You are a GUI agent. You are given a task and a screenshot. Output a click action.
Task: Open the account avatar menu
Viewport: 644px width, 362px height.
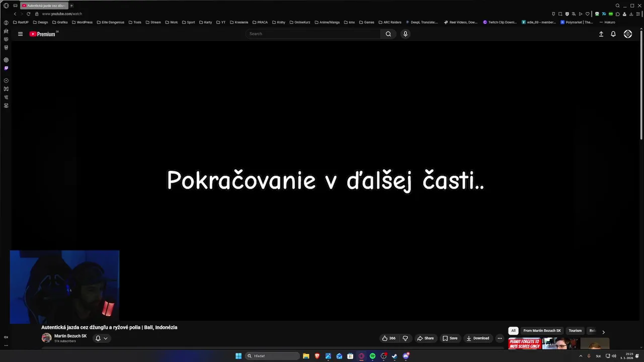628,34
